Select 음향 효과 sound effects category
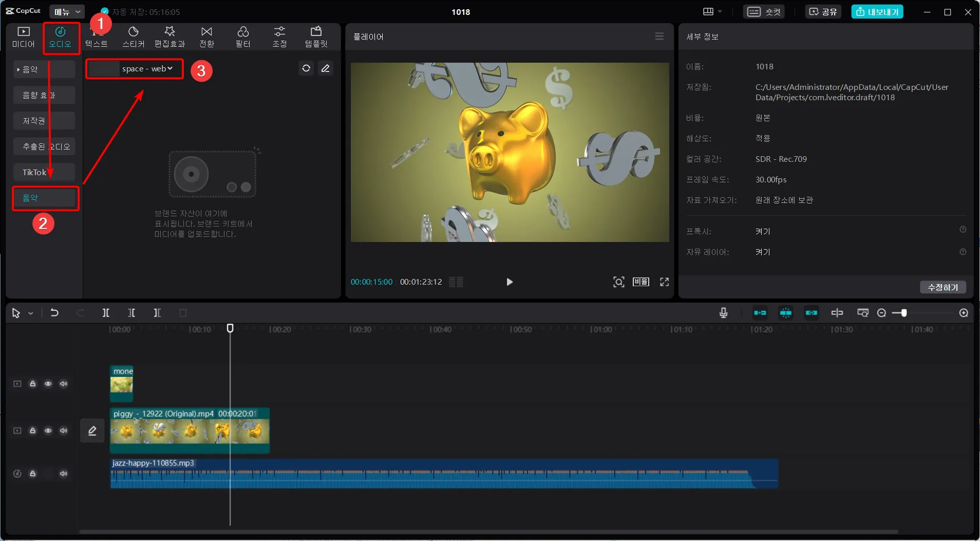This screenshot has height=541, width=980. coord(44,95)
